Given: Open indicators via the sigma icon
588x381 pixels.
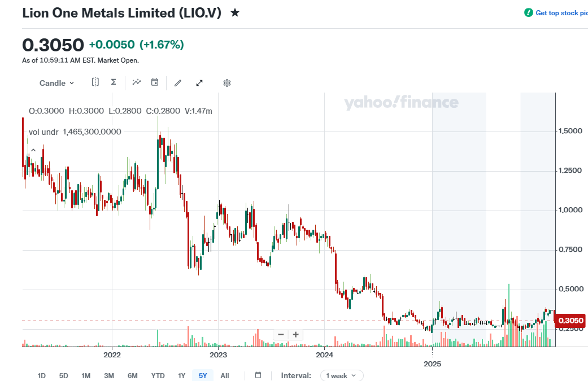Looking at the screenshot, I should pyautogui.click(x=114, y=82).
